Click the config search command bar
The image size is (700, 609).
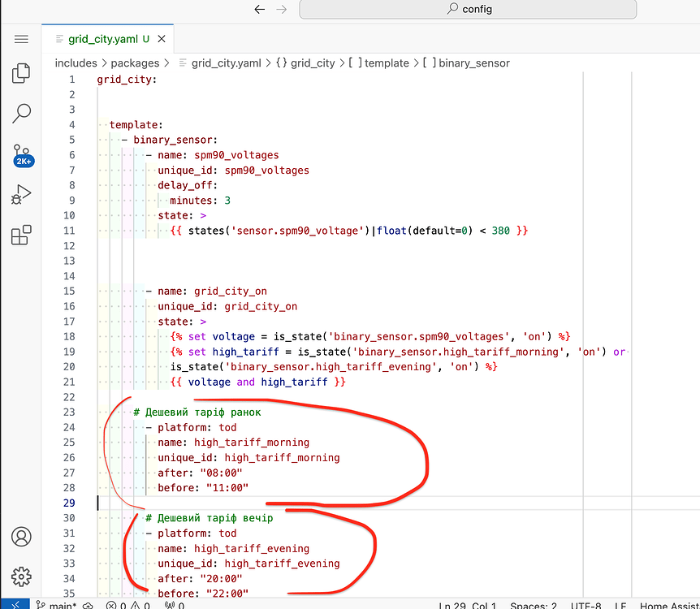(468, 9)
